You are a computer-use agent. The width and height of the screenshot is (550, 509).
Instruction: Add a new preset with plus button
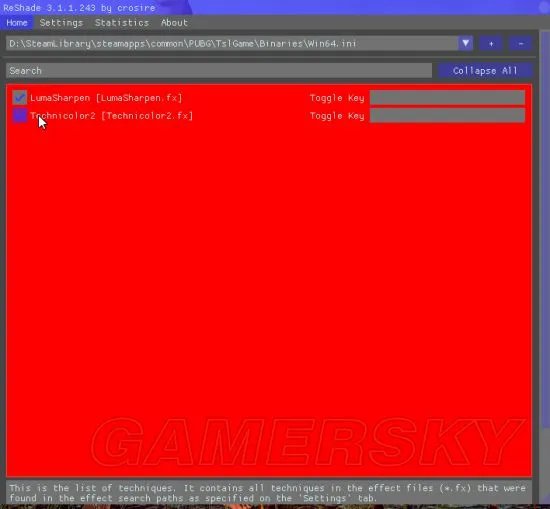(x=491, y=43)
